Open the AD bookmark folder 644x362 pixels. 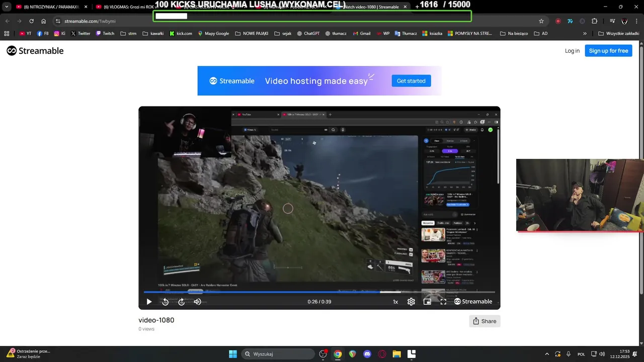540,34
